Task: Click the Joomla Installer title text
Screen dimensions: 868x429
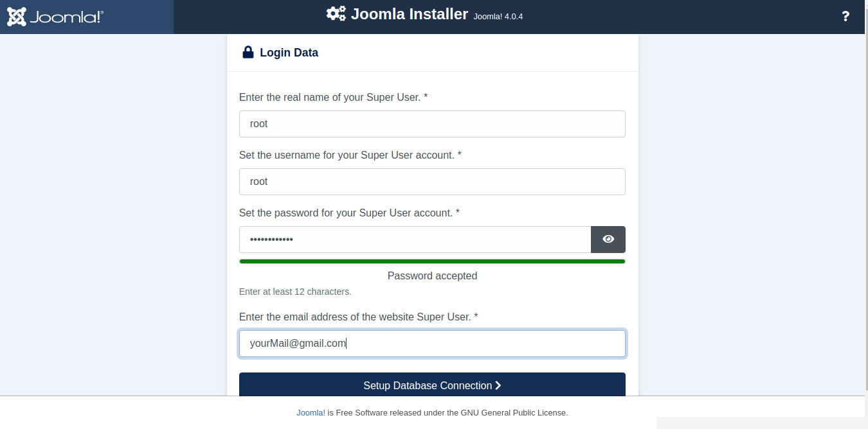Action: pyautogui.click(x=410, y=14)
